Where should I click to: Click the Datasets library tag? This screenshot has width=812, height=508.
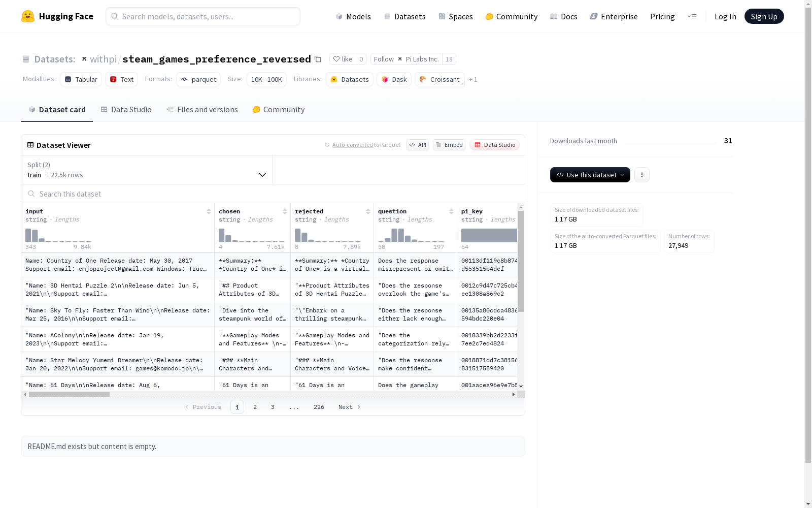tap(349, 79)
